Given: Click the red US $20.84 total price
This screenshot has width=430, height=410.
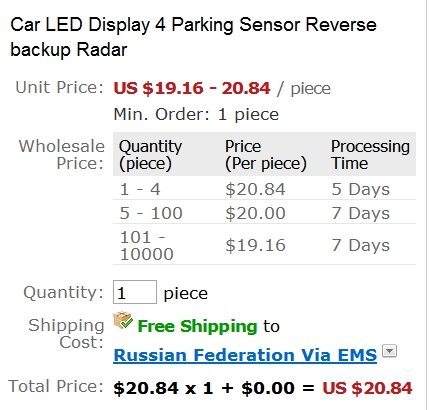Looking at the screenshot, I should click(x=367, y=388).
